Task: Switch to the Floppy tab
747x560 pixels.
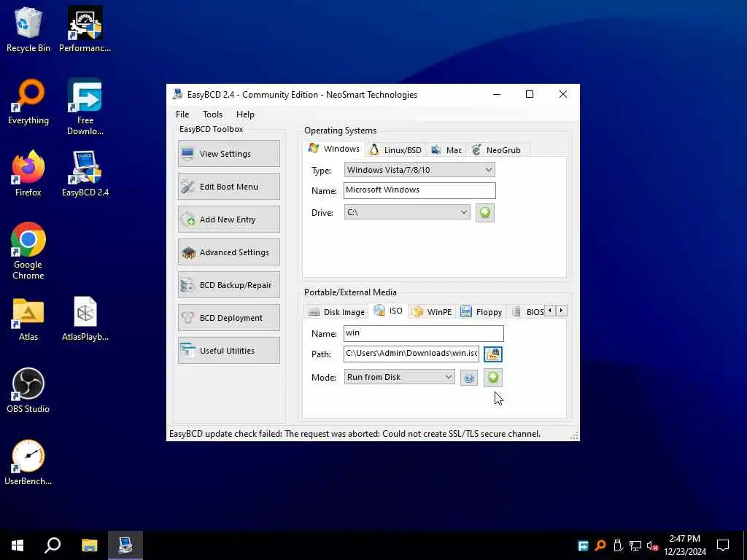Action: pyautogui.click(x=481, y=312)
